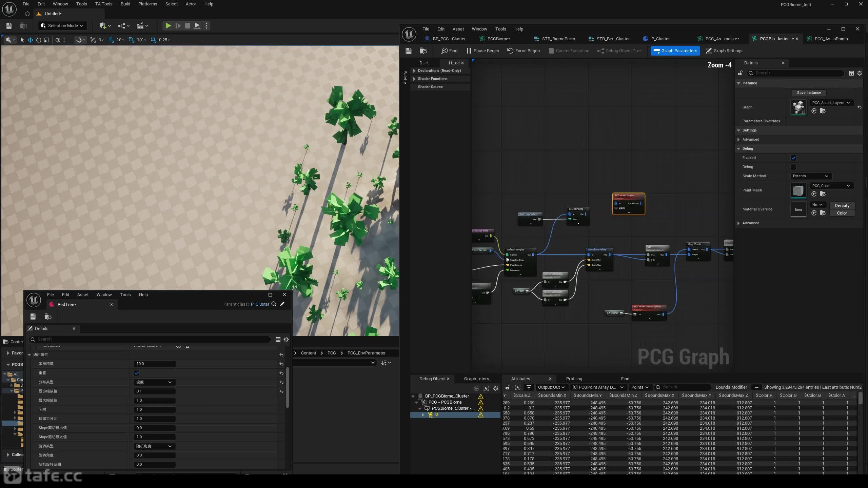
Task: Open the Selection Mode dropdown
Action: click(62, 26)
